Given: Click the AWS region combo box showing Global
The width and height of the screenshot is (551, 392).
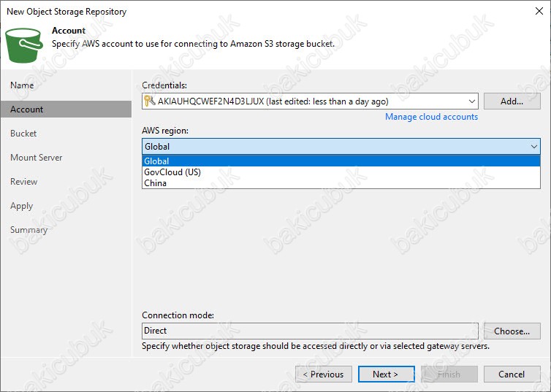Looking at the screenshot, I should [x=341, y=146].
